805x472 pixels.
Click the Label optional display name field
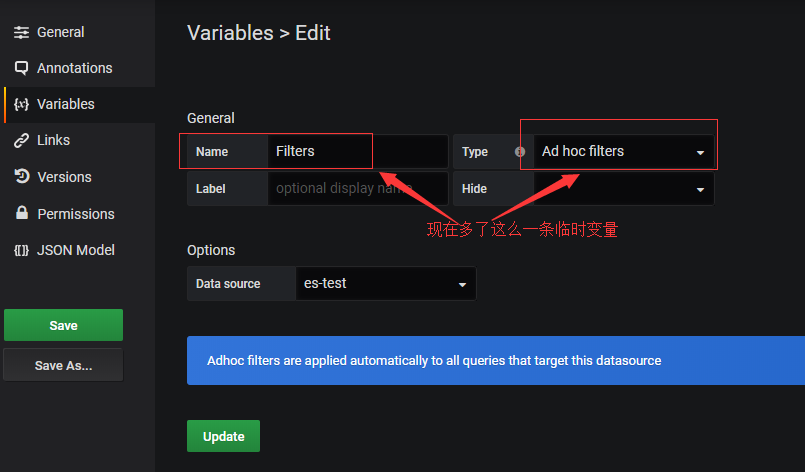pyautogui.click(x=357, y=188)
